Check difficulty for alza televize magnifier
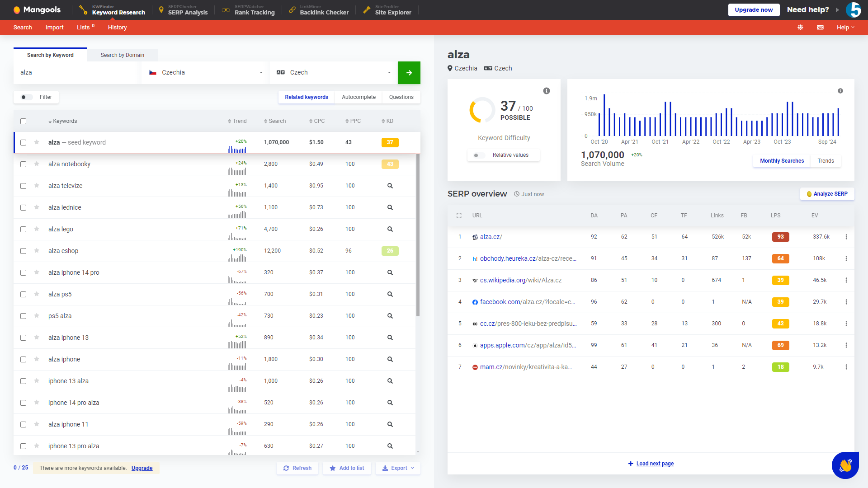868x488 pixels. [390, 186]
